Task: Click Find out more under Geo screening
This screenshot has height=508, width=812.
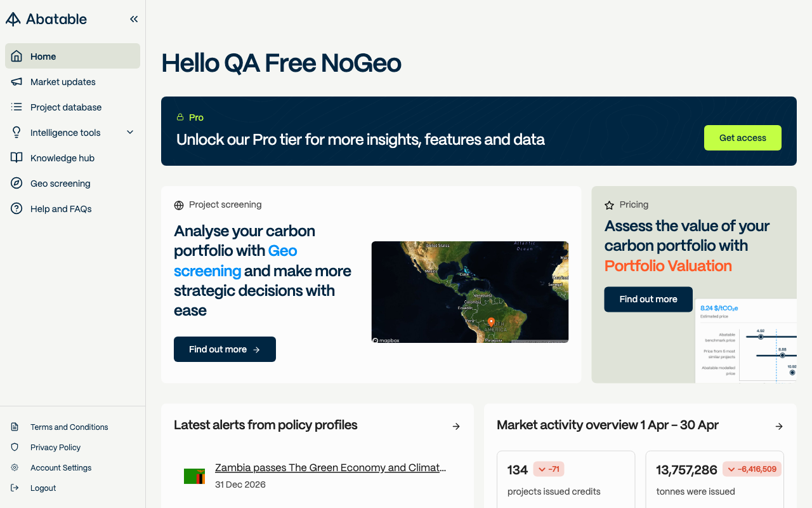Action: [225, 349]
